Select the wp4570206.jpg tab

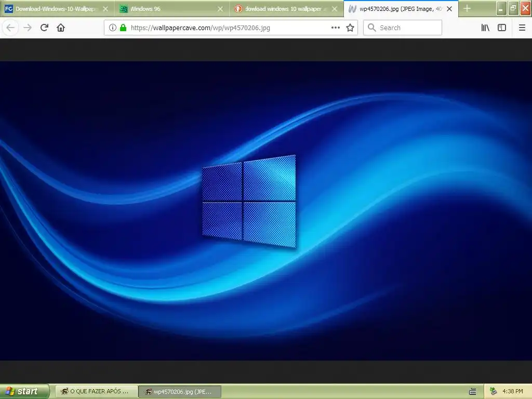click(x=401, y=9)
